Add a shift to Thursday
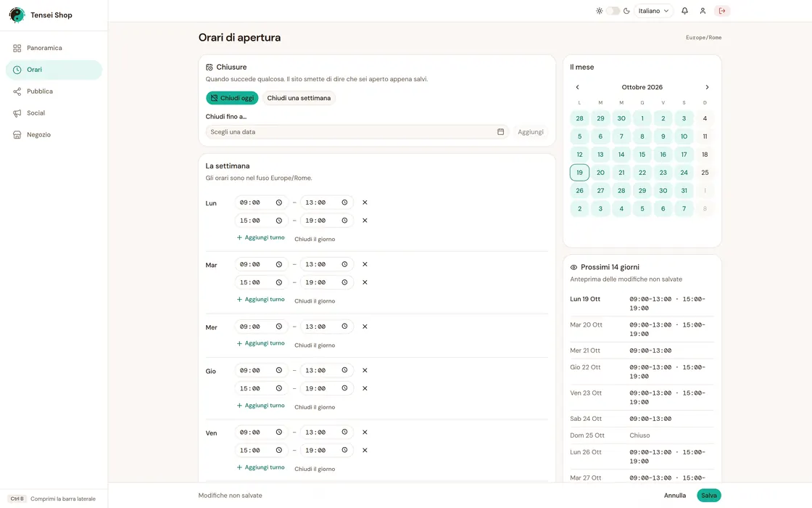812x508 pixels. coord(260,406)
